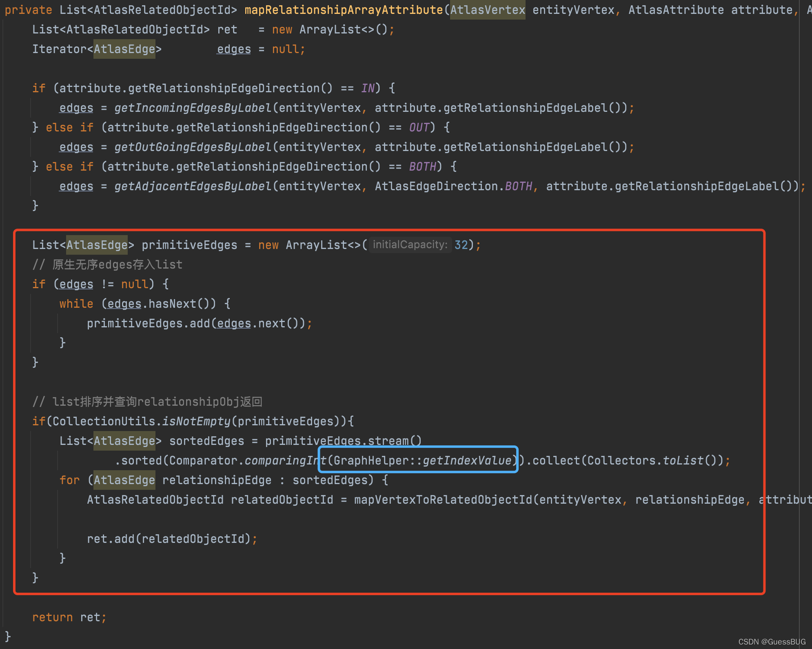Click the primitiveEdges variable declaration

pos(189,245)
